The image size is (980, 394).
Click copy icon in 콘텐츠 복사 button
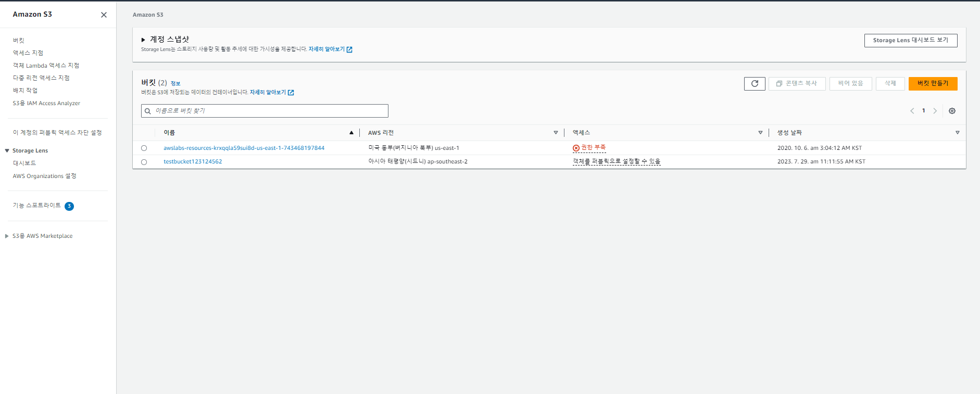pos(779,83)
